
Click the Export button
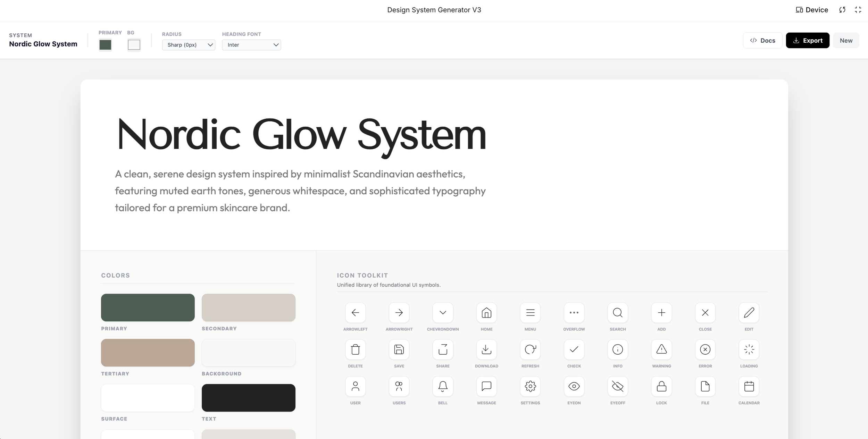tap(808, 40)
